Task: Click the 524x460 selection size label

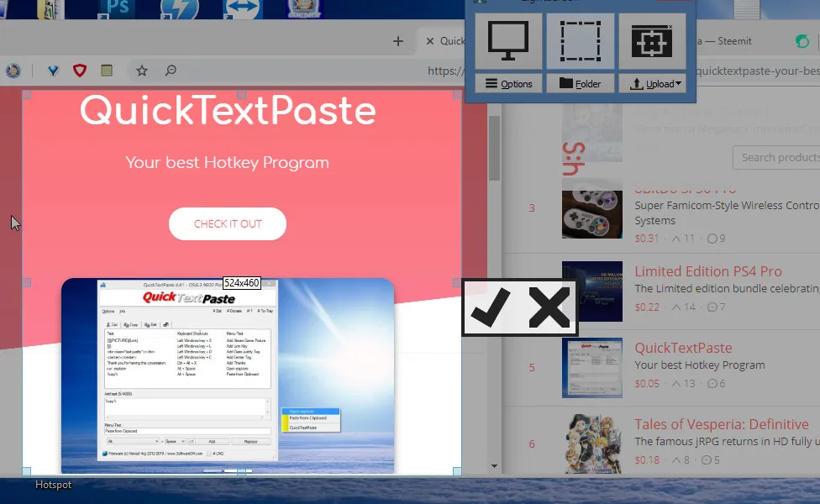Action: pyautogui.click(x=242, y=283)
